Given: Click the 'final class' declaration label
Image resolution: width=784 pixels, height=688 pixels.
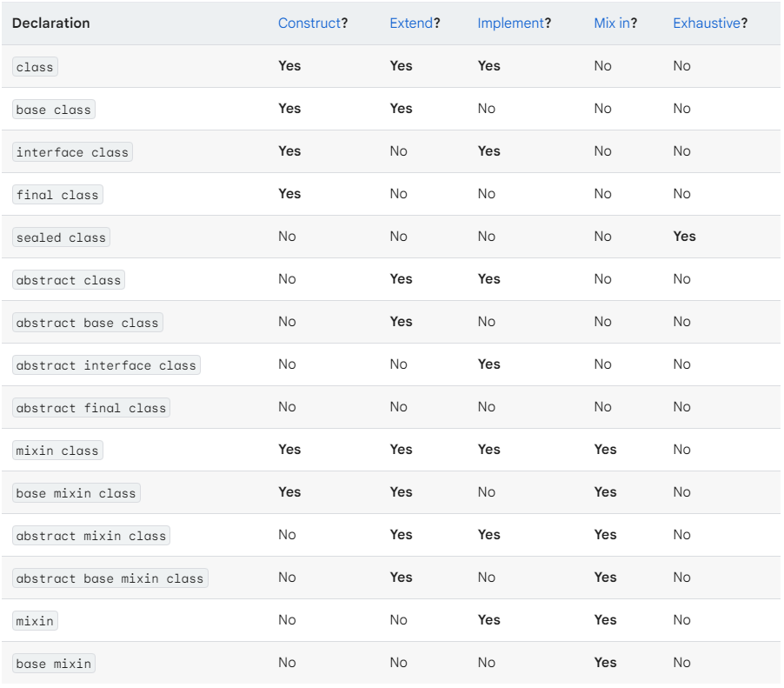Looking at the screenshot, I should click(57, 195).
